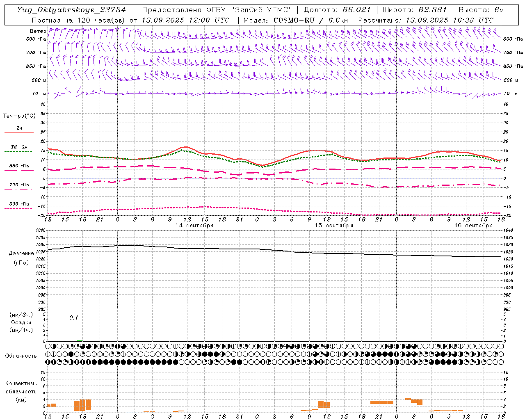Select the (мм/3ч.) precipitation unit label
Viewport: 525px width, 420px height.
pyautogui.click(x=21, y=315)
